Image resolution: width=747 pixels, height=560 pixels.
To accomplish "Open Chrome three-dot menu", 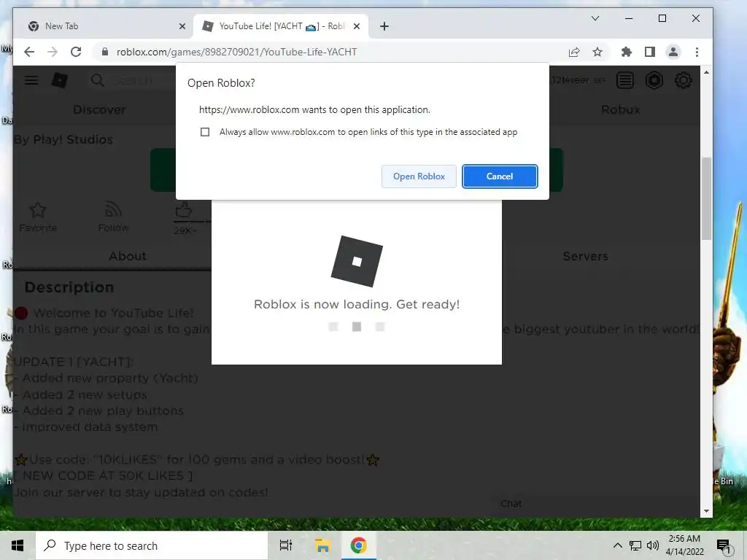I will (697, 52).
